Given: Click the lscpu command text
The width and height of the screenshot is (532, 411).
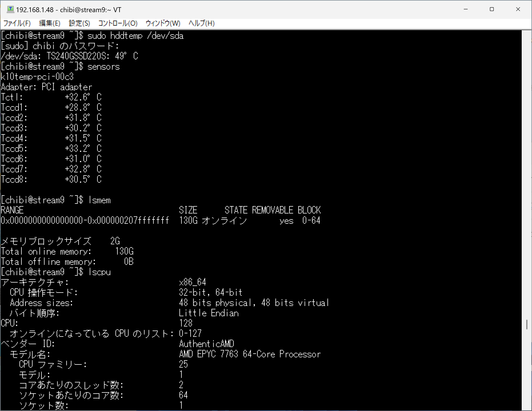Looking at the screenshot, I should [100, 272].
